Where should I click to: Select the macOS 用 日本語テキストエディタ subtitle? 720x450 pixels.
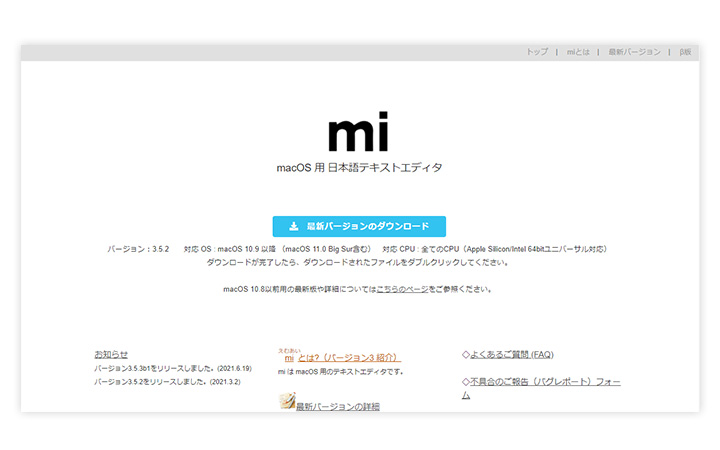pos(359,168)
